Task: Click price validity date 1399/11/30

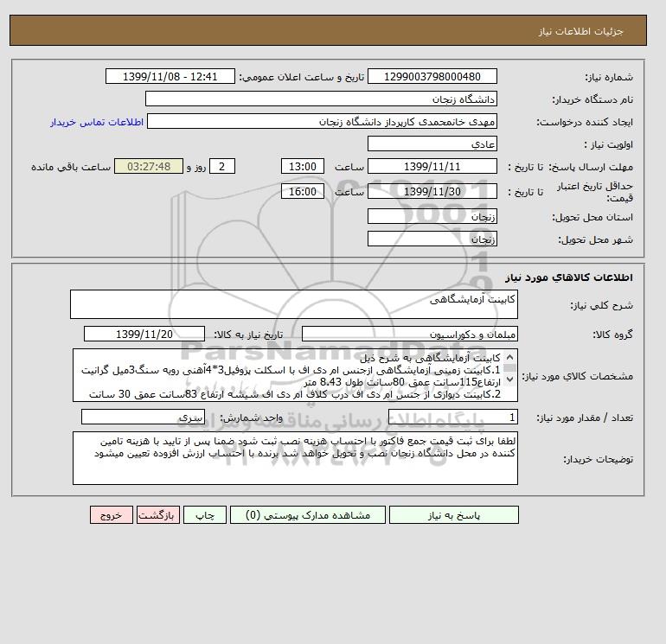Action: pos(432,191)
